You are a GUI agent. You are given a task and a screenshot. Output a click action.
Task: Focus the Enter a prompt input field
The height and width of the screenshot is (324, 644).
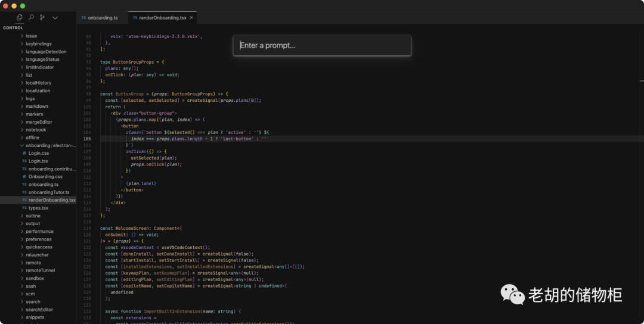click(x=322, y=45)
